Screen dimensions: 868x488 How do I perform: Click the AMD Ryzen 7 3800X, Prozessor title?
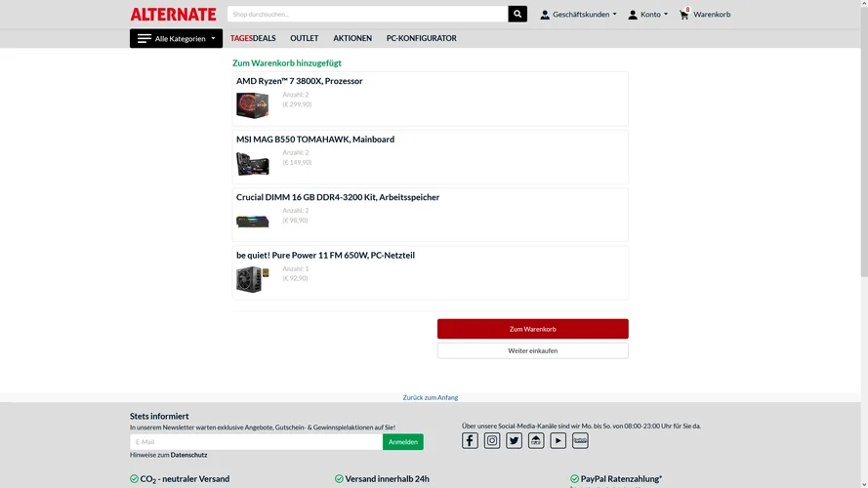(300, 81)
